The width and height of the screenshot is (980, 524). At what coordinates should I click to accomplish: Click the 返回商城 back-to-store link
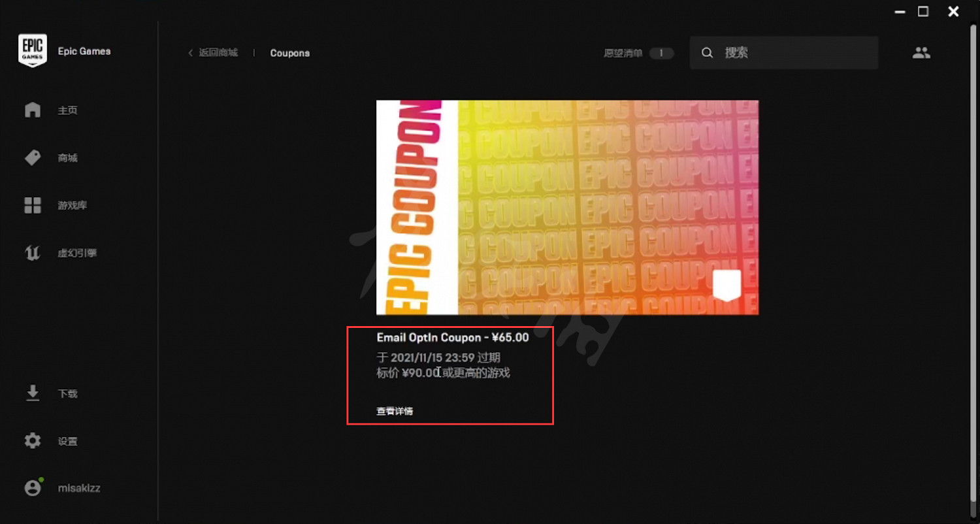point(218,53)
